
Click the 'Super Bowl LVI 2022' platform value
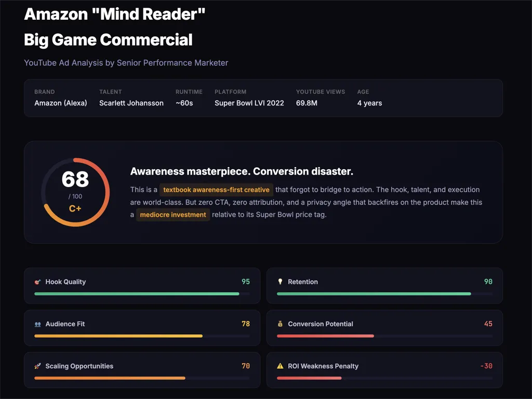pos(249,103)
